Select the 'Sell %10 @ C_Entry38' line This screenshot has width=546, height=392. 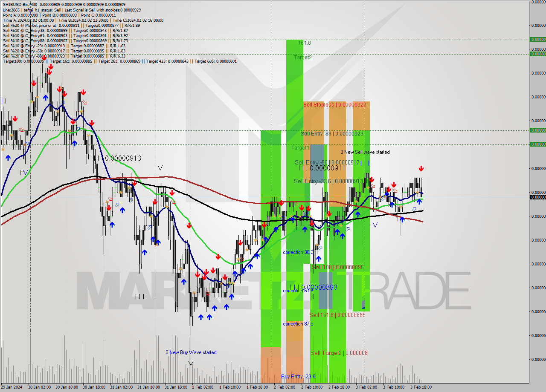pyautogui.click(x=65, y=30)
